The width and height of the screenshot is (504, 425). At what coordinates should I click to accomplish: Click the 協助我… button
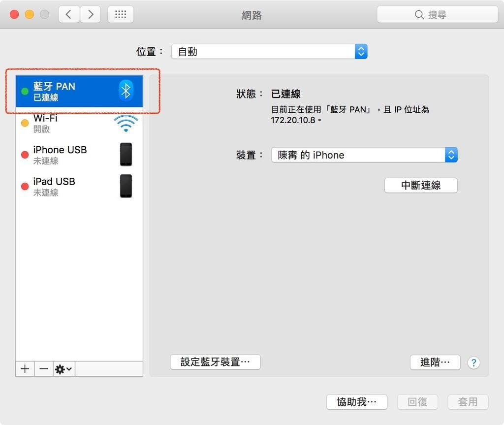pos(357,402)
